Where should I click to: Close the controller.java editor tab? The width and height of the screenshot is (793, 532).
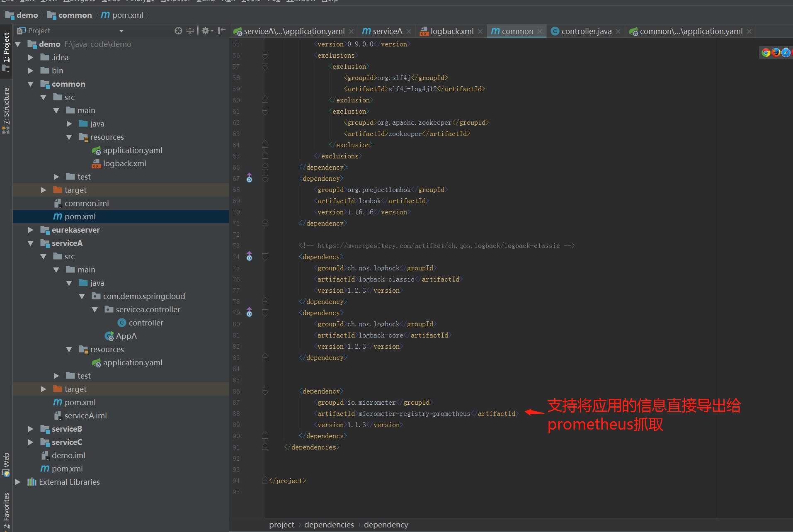pos(618,32)
